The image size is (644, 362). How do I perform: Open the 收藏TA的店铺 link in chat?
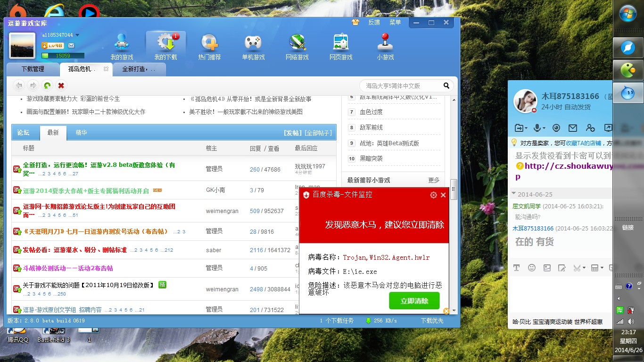(x=584, y=143)
